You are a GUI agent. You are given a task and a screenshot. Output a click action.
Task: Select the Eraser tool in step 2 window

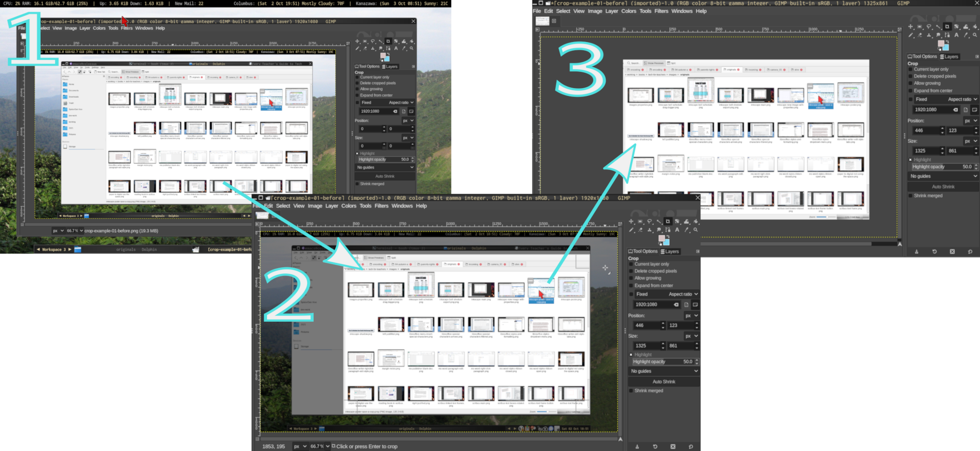(640, 230)
